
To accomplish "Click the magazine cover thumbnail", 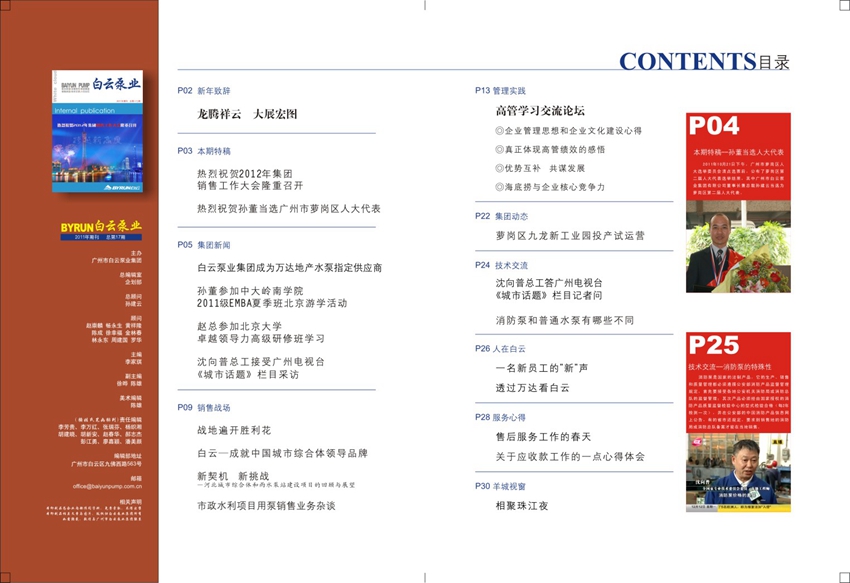I will pyautogui.click(x=99, y=132).
